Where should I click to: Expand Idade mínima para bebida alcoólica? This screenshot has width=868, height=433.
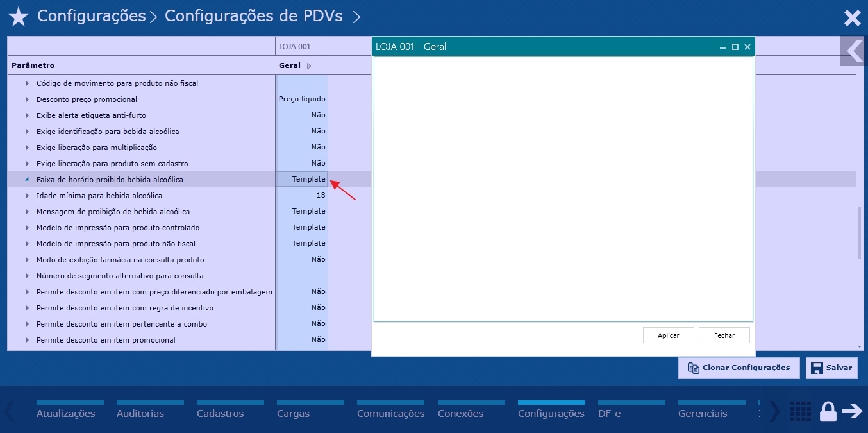click(28, 196)
